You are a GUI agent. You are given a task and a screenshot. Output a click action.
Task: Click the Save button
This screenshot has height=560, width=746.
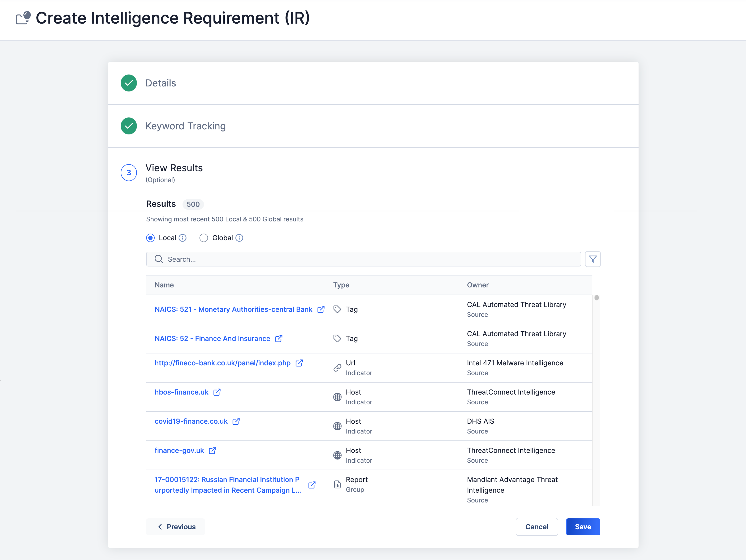click(x=583, y=527)
